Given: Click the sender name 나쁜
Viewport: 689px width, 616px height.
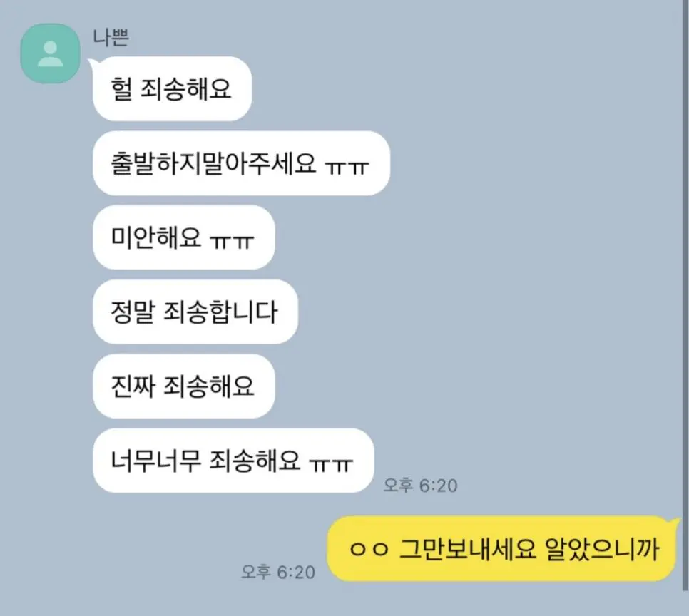Looking at the screenshot, I should pos(111,37).
